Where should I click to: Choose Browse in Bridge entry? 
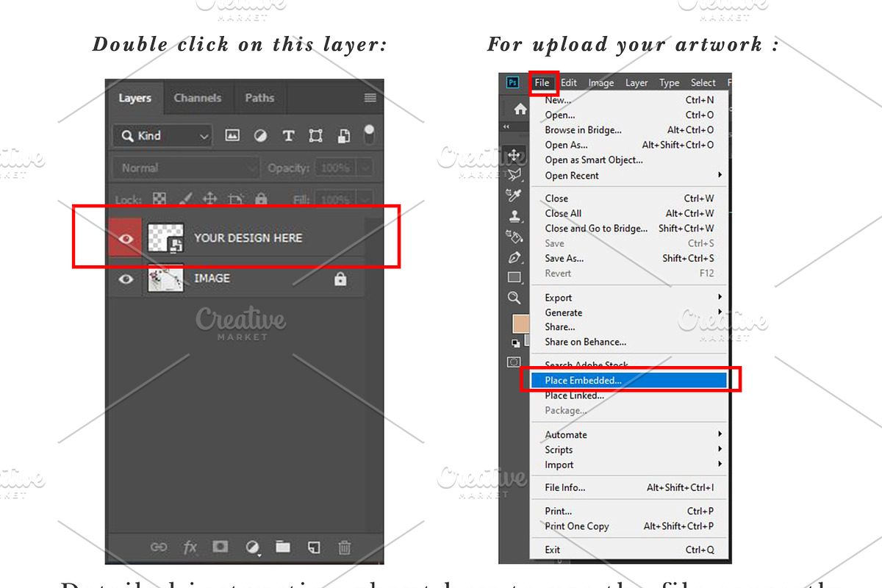point(628,130)
